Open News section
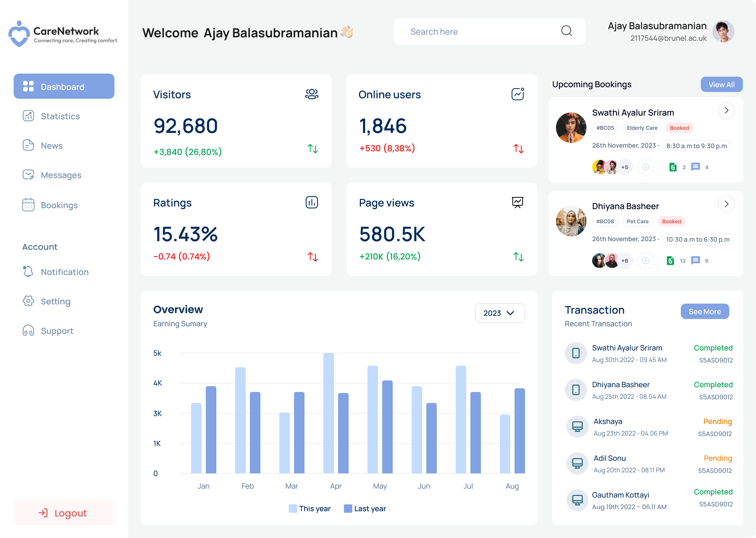 point(43,146)
